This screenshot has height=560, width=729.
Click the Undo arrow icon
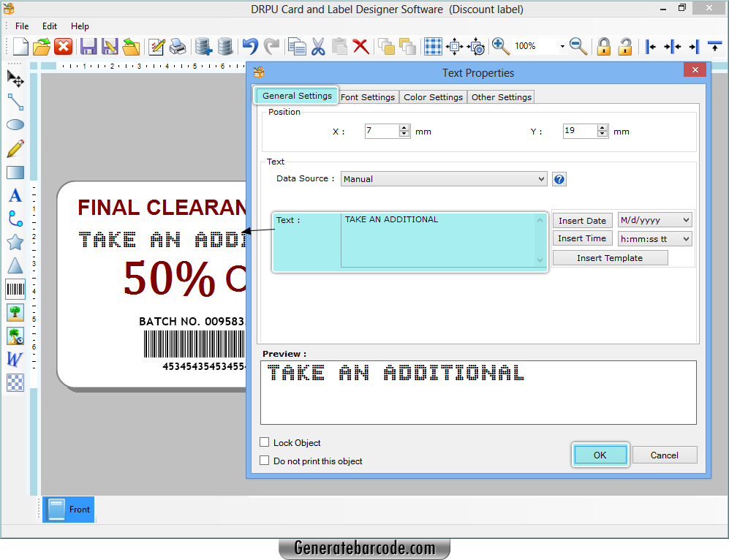(x=250, y=47)
